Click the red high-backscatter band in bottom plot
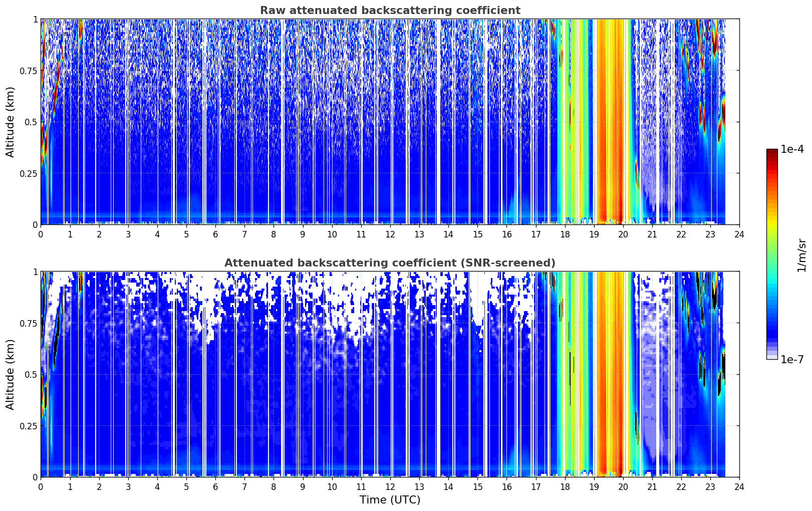 (x=612, y=374)
